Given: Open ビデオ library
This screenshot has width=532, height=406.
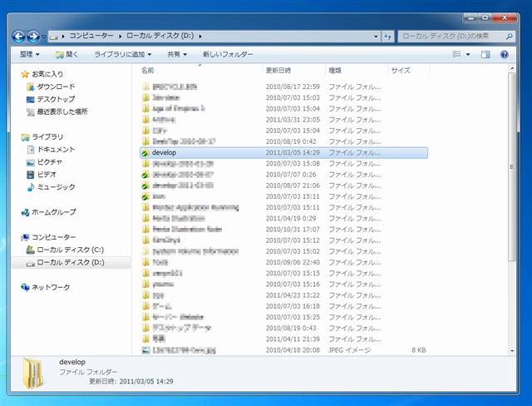Looking at the screenshot, I should click(x=47, y=175).
